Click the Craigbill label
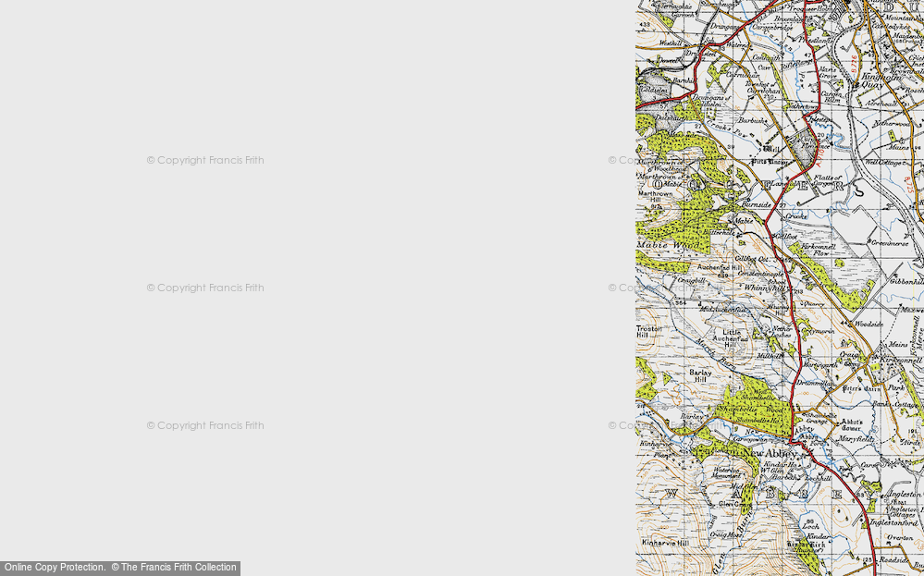This screenshot has width=924, height=576. [x=691, y=280]
